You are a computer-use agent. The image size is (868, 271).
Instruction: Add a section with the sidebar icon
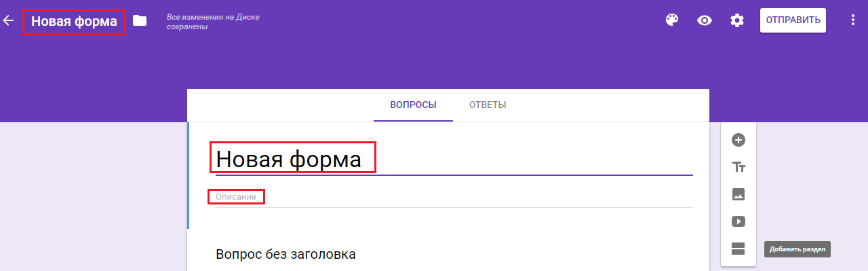click(738, 249)
